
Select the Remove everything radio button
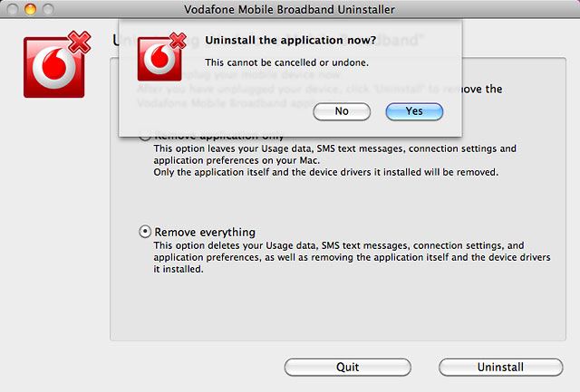(x=145, y=232)
